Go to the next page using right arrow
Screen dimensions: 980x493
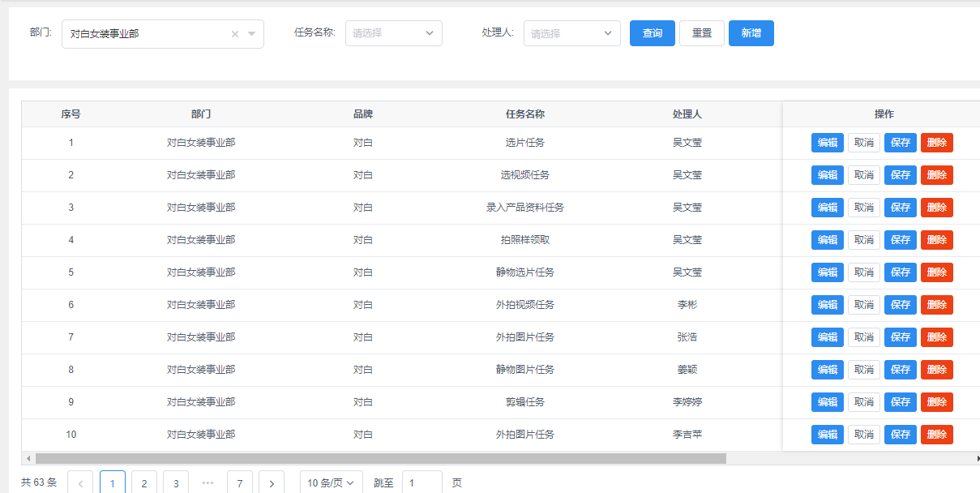pyautogui.click(x=272, y=483)
